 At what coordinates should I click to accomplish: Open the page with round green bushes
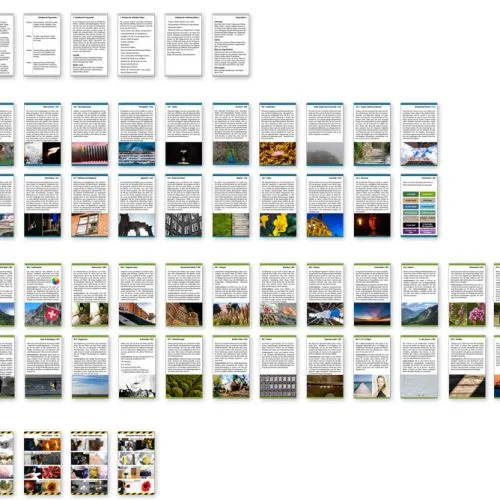(x=184, y=367)
